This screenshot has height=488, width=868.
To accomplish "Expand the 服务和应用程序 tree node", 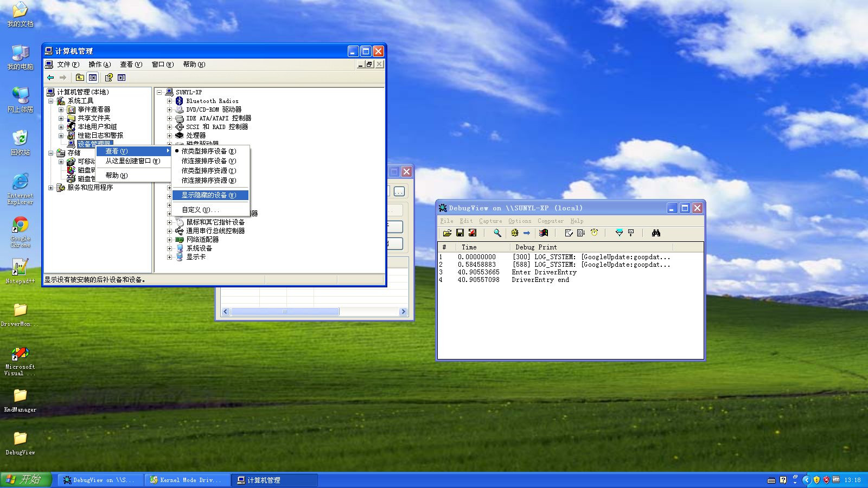I will point(51,188).
